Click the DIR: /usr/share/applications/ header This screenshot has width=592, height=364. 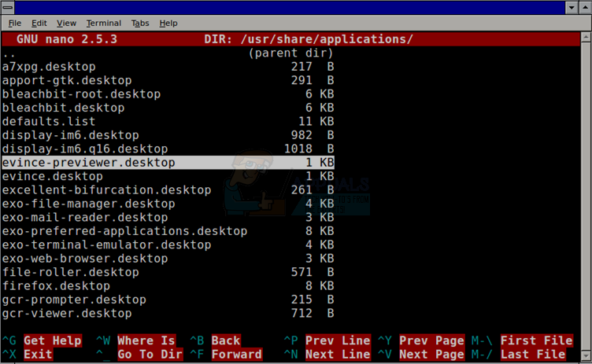coord(309,39)
